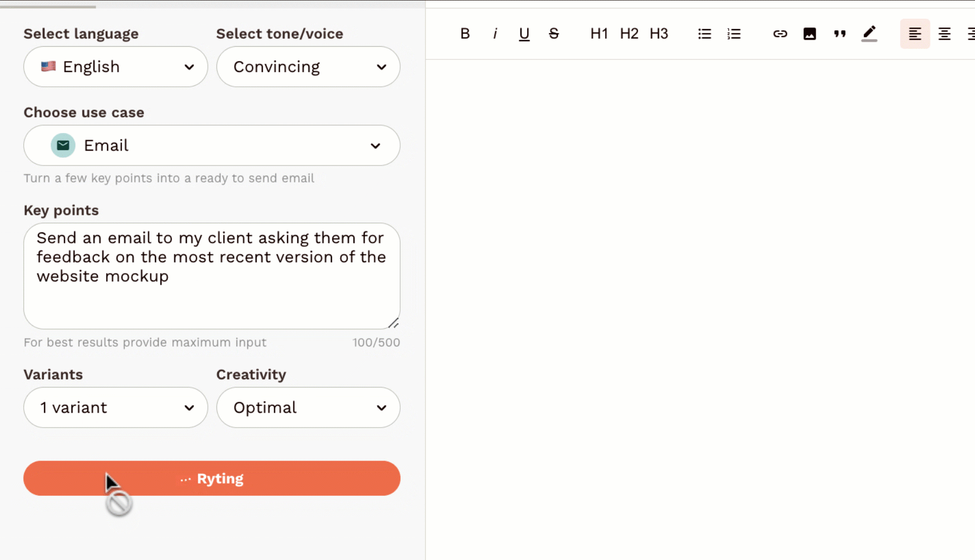Open the 1 variant dropdown
The width and height of the screenshot is (975, 560).
click(x=115, y=407)
